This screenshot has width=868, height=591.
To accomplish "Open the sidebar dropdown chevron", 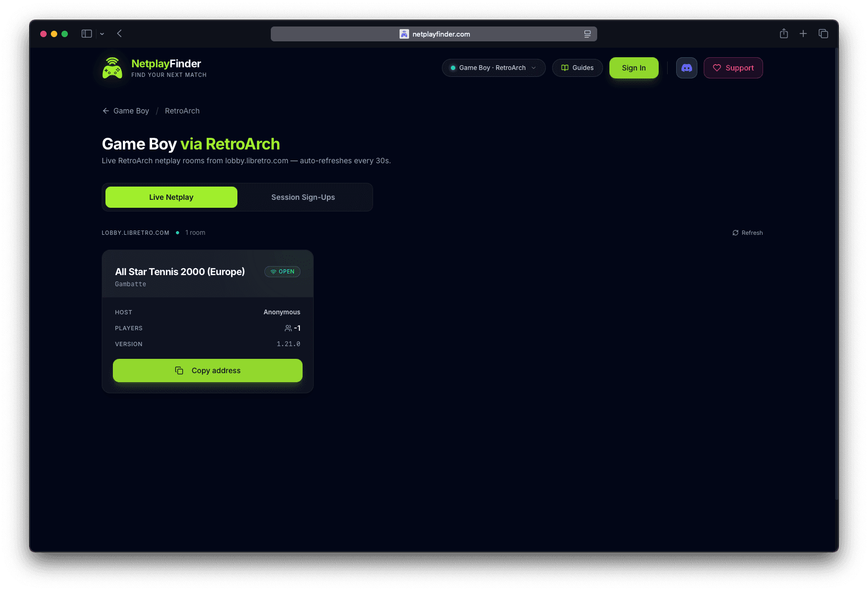I will coord(102,34).
